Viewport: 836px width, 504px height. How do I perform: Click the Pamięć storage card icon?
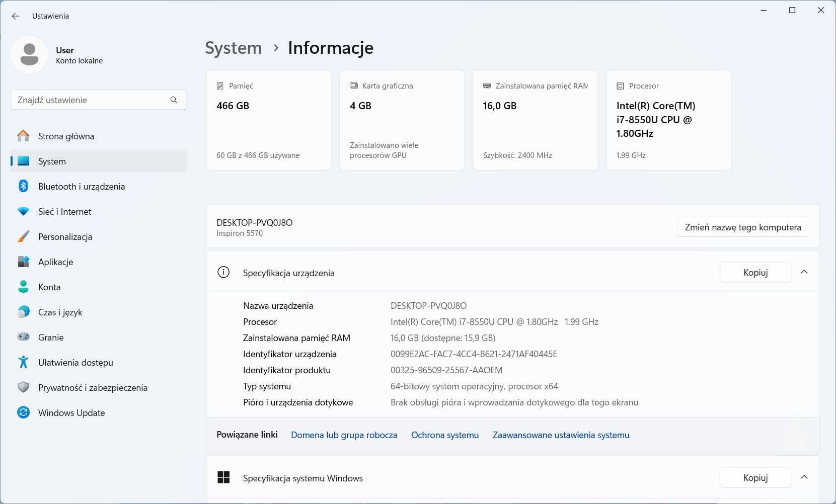(220, 86)
